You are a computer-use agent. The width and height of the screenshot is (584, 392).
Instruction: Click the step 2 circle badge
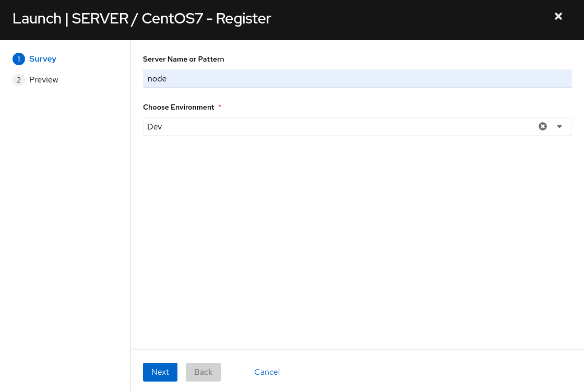coord(19,80)
